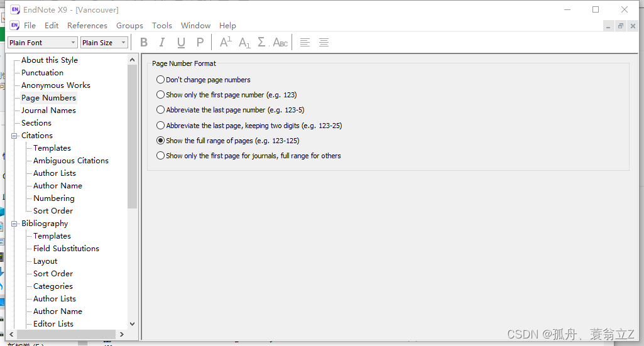
Task: Open About this Style section
Action: pyautogui.click(x=49, y=60)
